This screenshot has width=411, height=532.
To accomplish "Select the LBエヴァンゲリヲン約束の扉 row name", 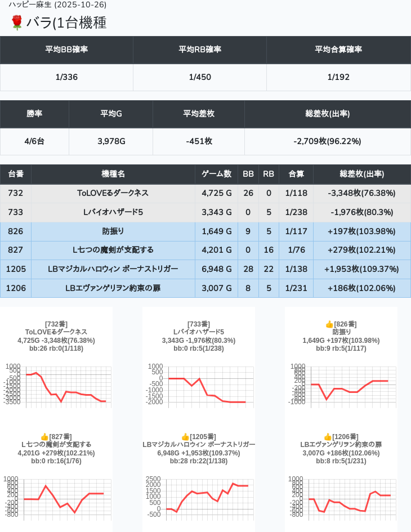I will tap(113, 288).
